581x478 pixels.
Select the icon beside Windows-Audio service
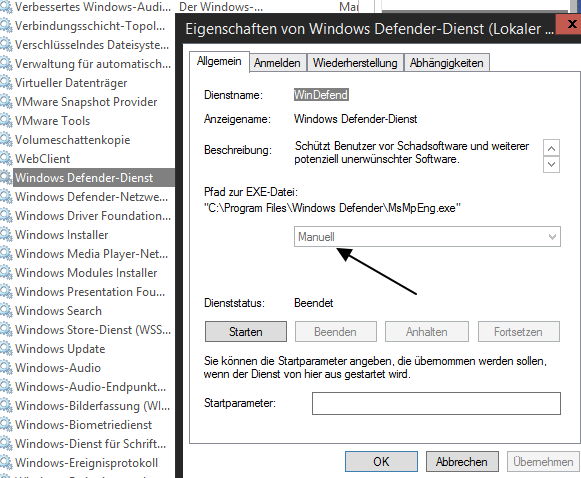[x=6, y=368]
